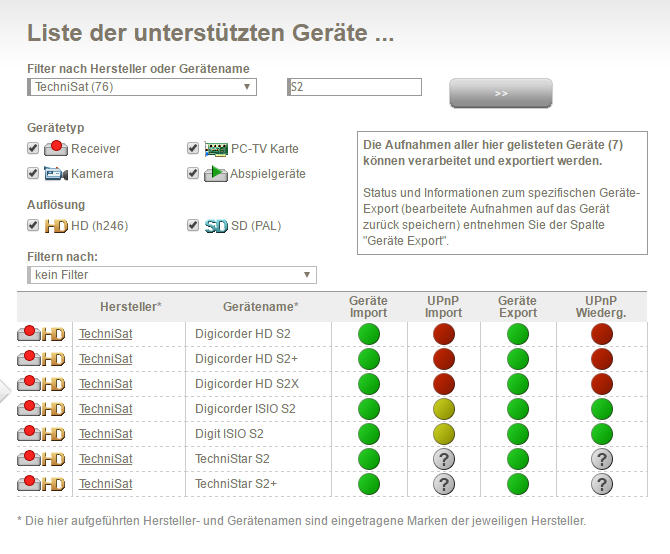The width and height of the screenshot is (670, 554).
Task: Select the 'TechniStar S2' device name text
Action: point(232,458)
